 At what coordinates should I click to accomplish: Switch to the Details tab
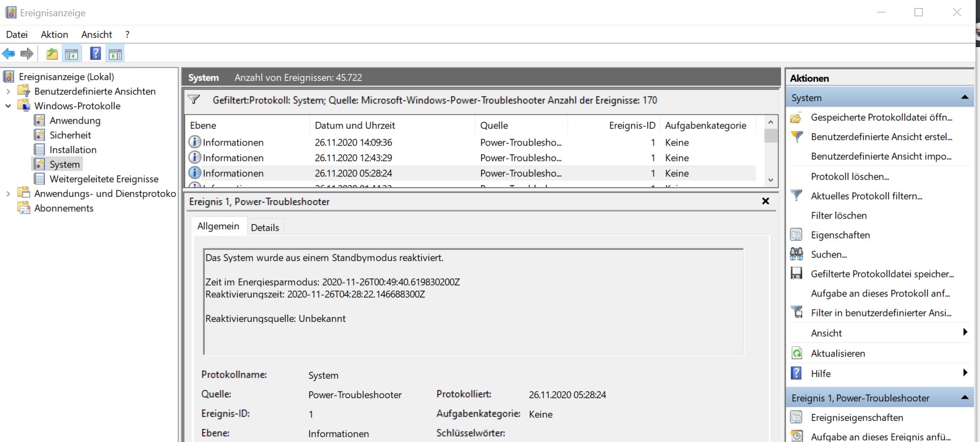click(265, 227)
